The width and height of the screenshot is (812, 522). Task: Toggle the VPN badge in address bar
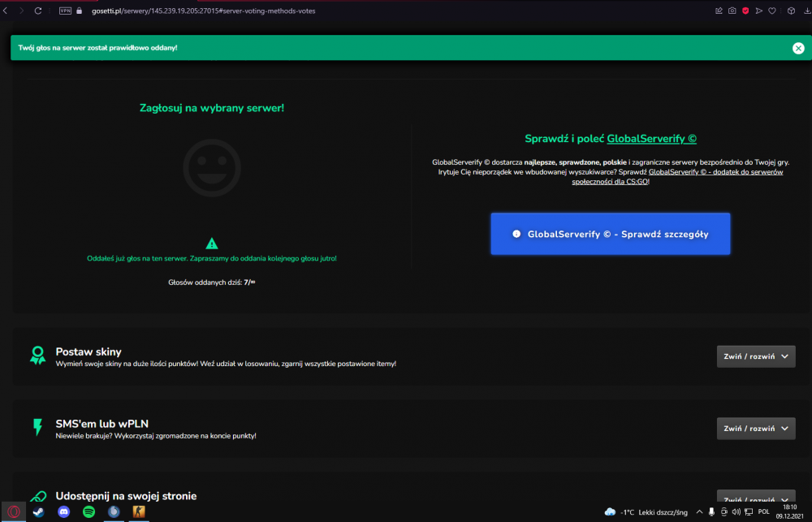(65, 11)
